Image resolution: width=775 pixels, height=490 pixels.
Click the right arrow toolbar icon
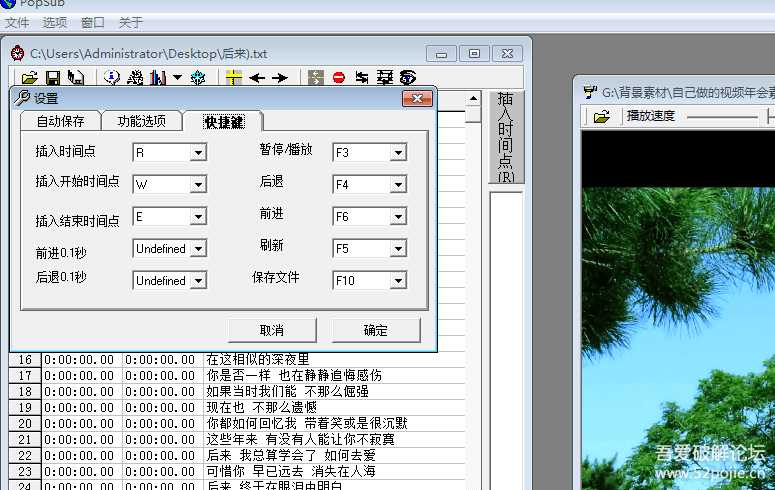[x=280, y=77]
